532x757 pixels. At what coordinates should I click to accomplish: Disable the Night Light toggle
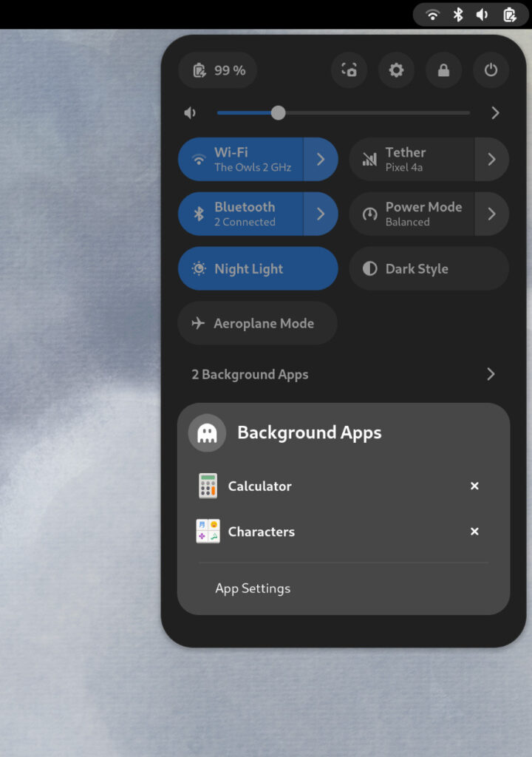257,269
